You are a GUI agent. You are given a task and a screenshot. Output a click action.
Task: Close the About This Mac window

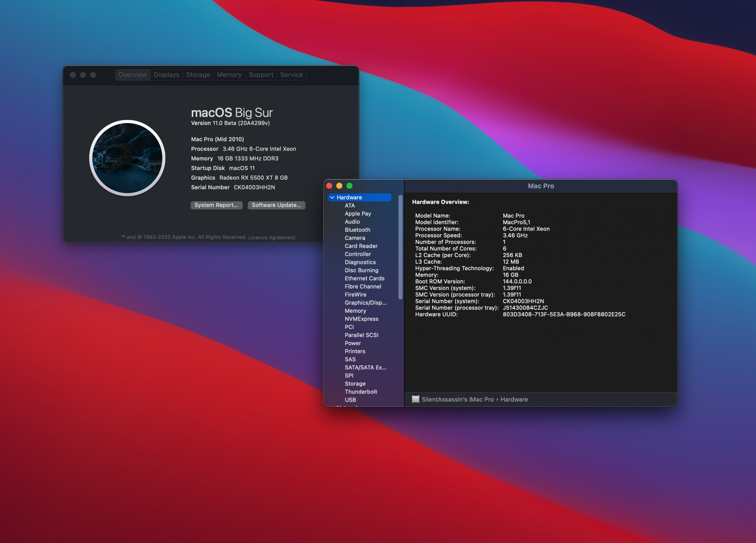[x=73, y=75]
